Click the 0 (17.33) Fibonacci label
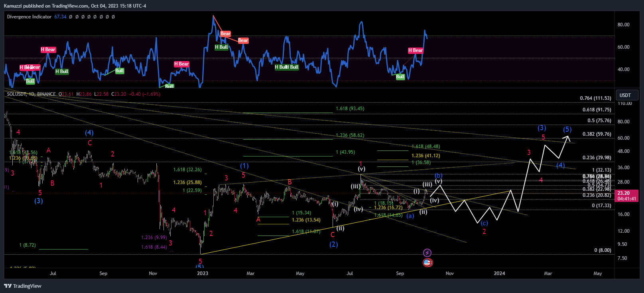This screenshot has width=644, height=293. [x=601, y=206]
